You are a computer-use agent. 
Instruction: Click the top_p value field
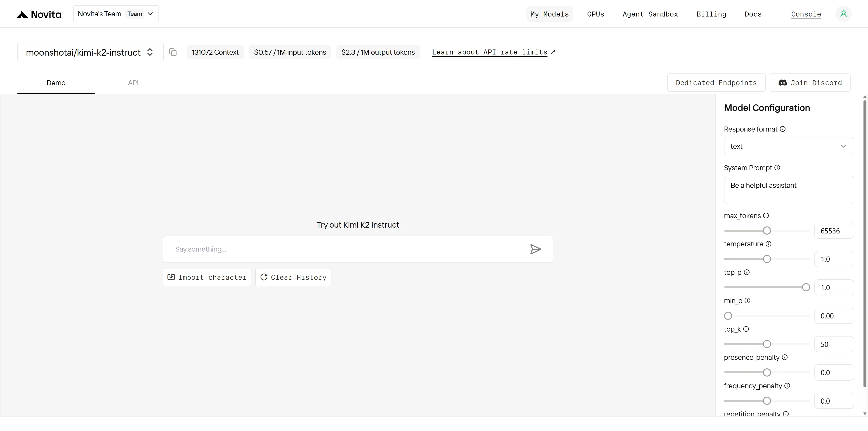click(x=834, y=287)
